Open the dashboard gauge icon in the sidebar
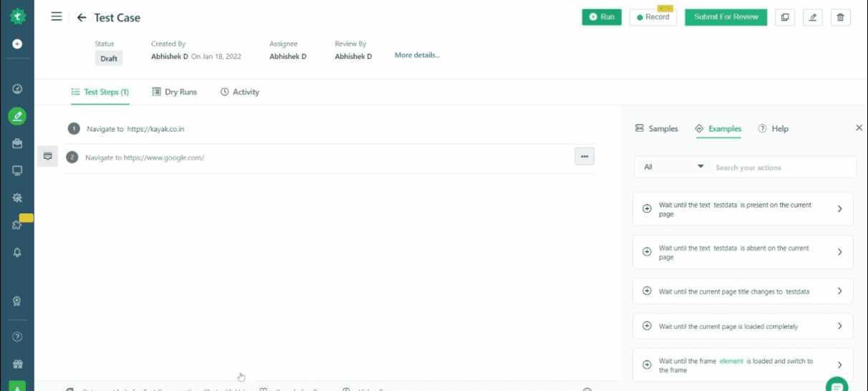The width and height of the screenshot is (868, 391). [x=17, y=89]
